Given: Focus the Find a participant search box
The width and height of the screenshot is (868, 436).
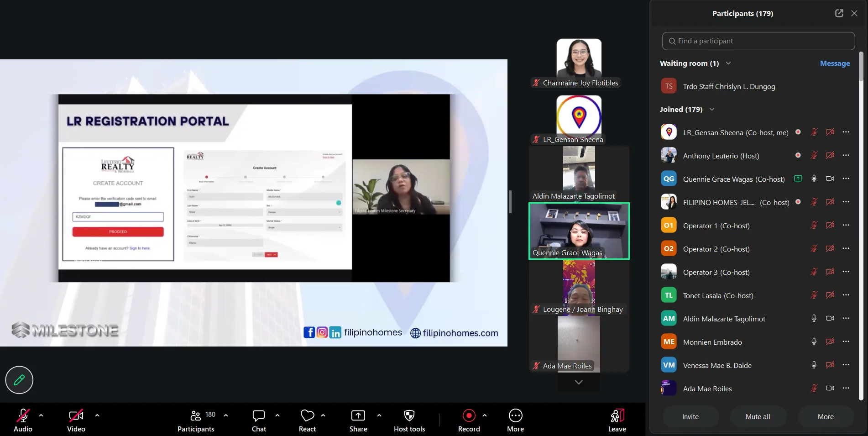Looking at the screenshot, I should click(758, 41).
